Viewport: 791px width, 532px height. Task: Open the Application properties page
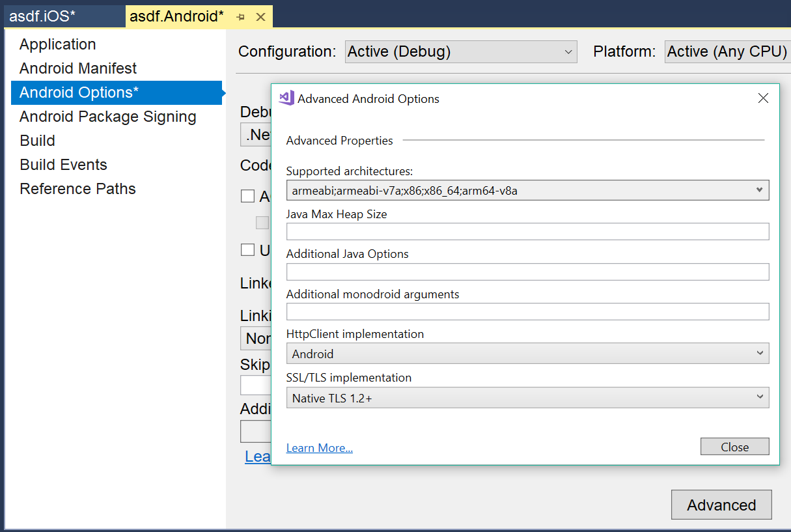coord(58,44)
